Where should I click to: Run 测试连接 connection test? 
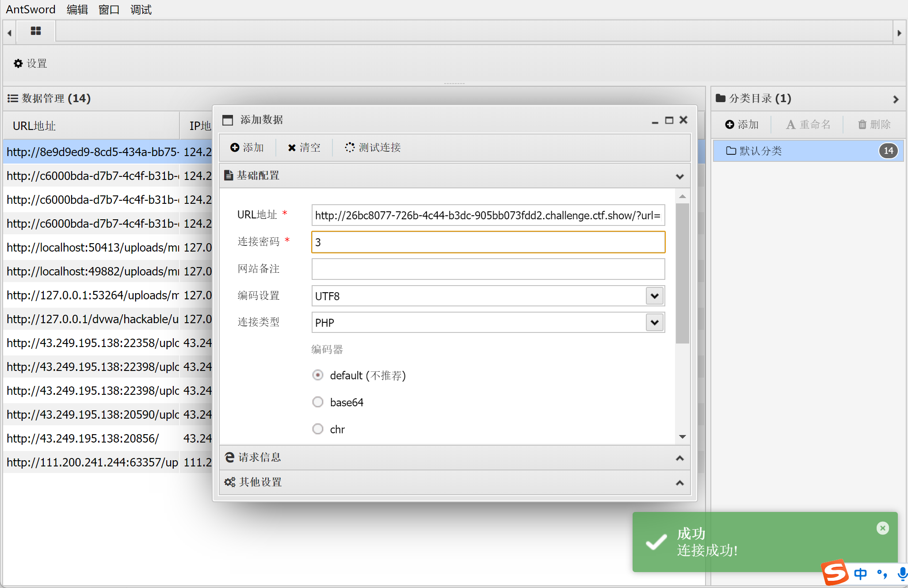pyautogui.click(x=373, y=148)
